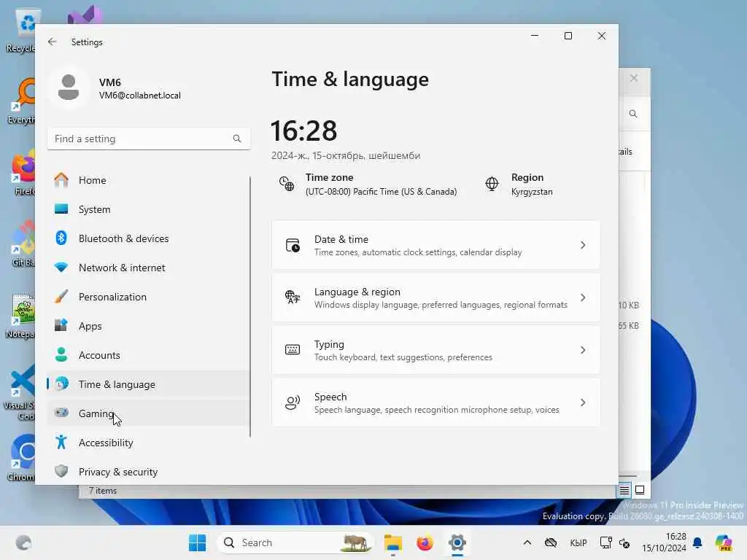The width and height of the screenshot is (747, 560).
Task: Click the taskbar Search box
Action: pyautogui.click(x=295, y=542)
